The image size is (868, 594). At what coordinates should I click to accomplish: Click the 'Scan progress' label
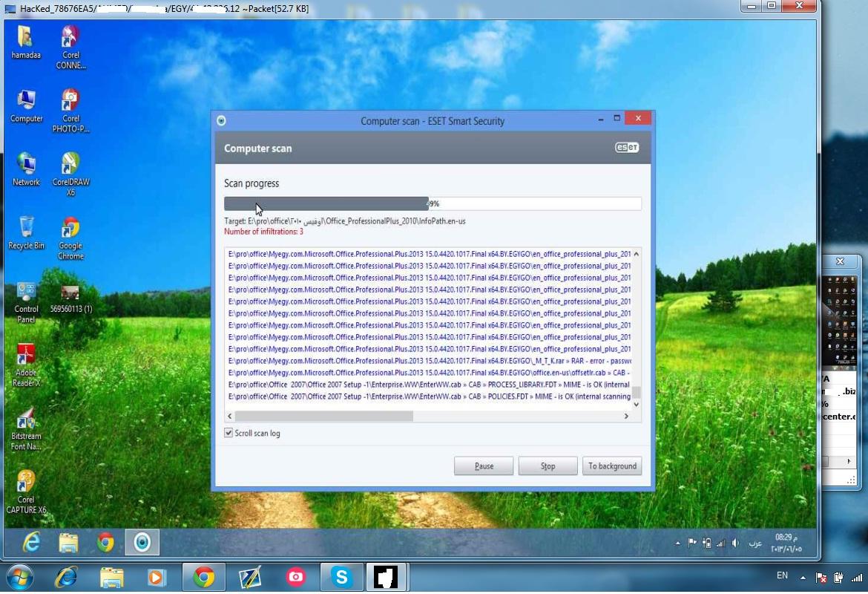251,183
